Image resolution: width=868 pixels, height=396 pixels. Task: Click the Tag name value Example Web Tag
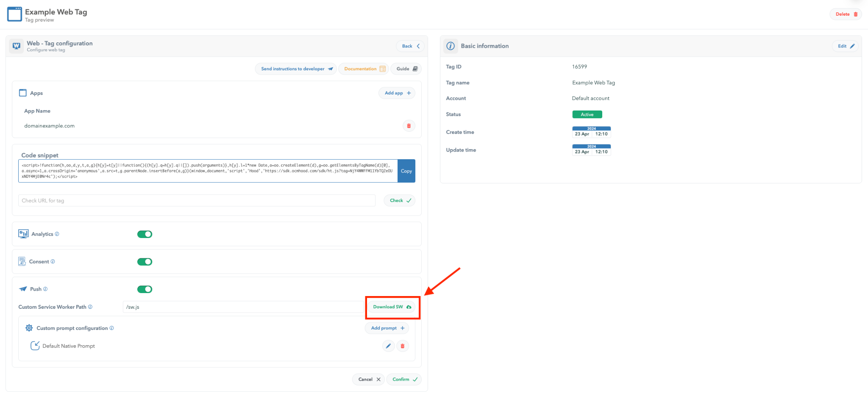[593, 83]
